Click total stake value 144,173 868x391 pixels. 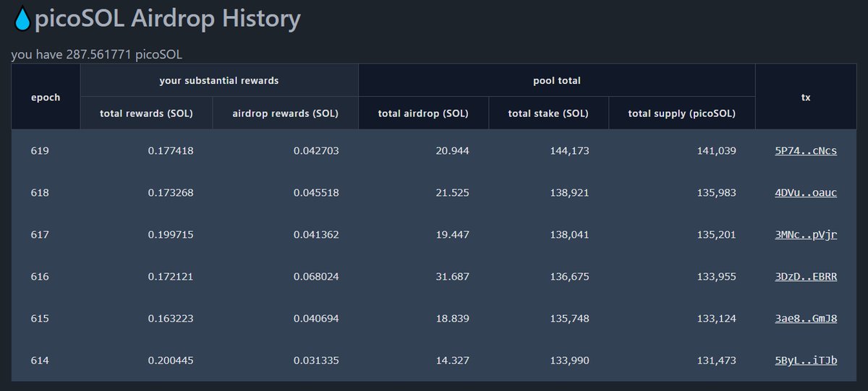570,151
